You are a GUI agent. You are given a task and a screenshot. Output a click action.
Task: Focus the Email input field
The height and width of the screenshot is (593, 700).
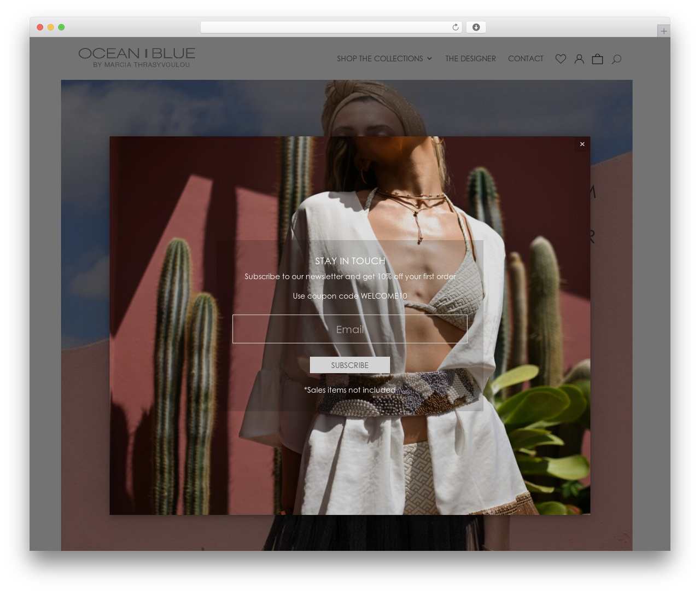[x=350, y=329]
